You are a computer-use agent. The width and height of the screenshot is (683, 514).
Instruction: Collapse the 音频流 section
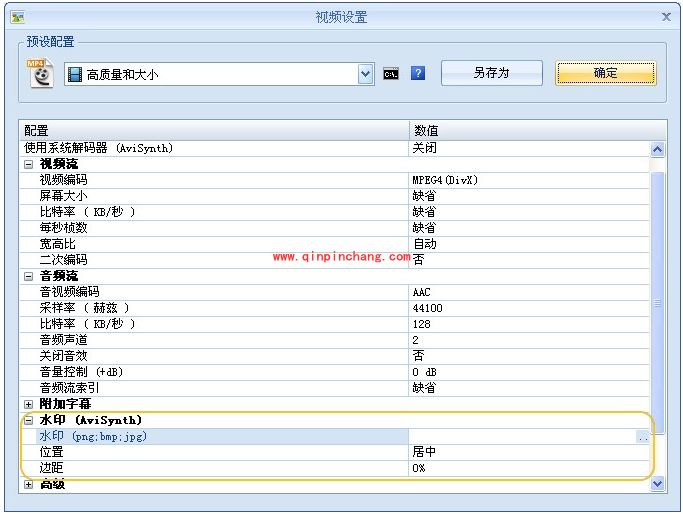pyautogui.click(x=28, y=276)
